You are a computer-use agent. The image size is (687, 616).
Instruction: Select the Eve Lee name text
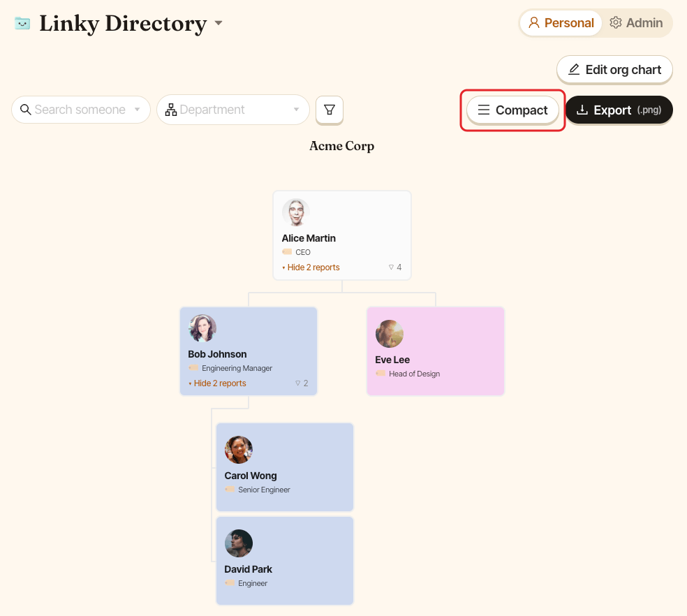pyautogui.click(x=392, y=360)
